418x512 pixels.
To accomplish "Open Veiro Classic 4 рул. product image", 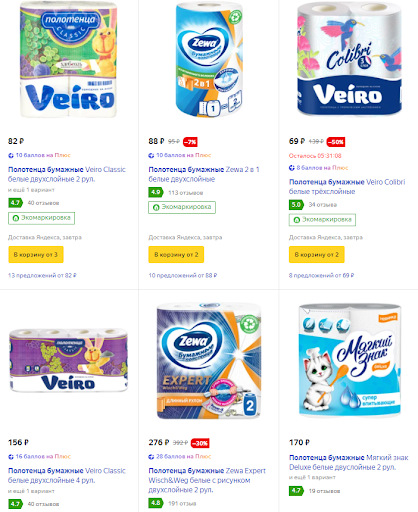I will tap(69, 360).
